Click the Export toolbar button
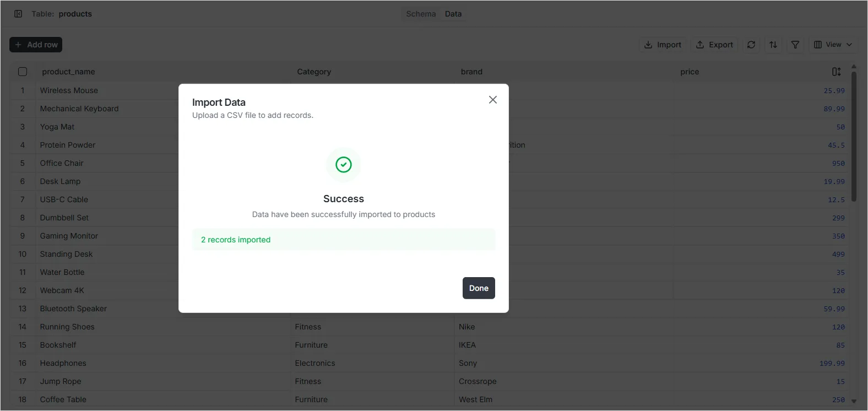 (x=714, y=45)
